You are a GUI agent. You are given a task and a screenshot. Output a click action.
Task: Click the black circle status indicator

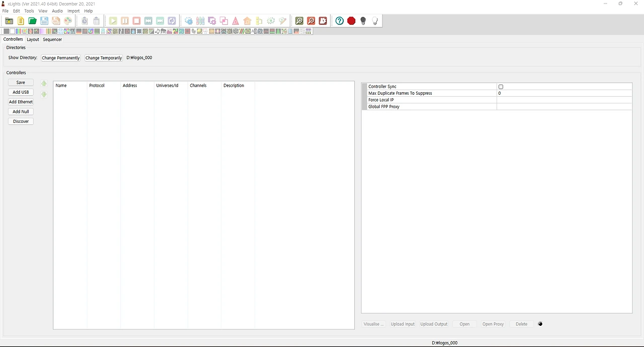click(x=540, y=324)
